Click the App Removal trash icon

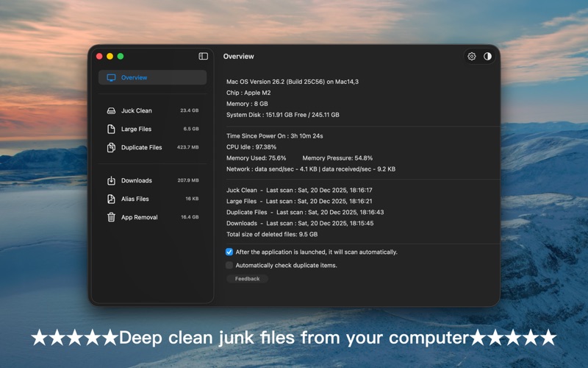tap(112, 217)
